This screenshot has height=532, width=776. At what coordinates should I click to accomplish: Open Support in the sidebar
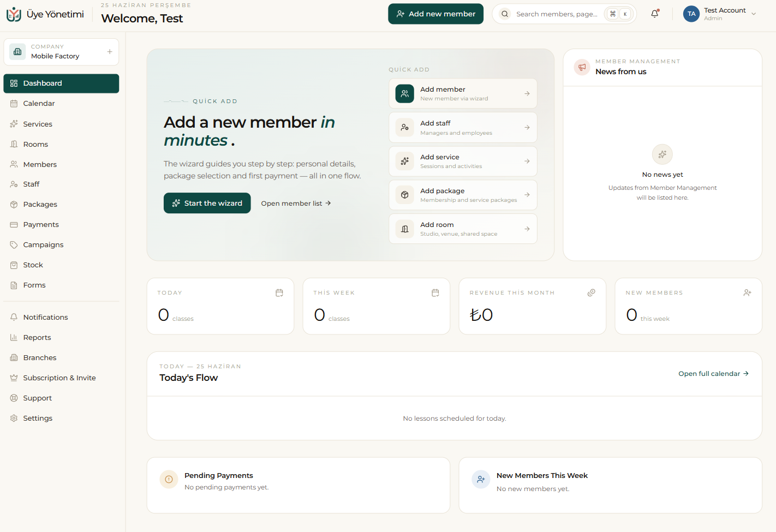tap(61, 398)
